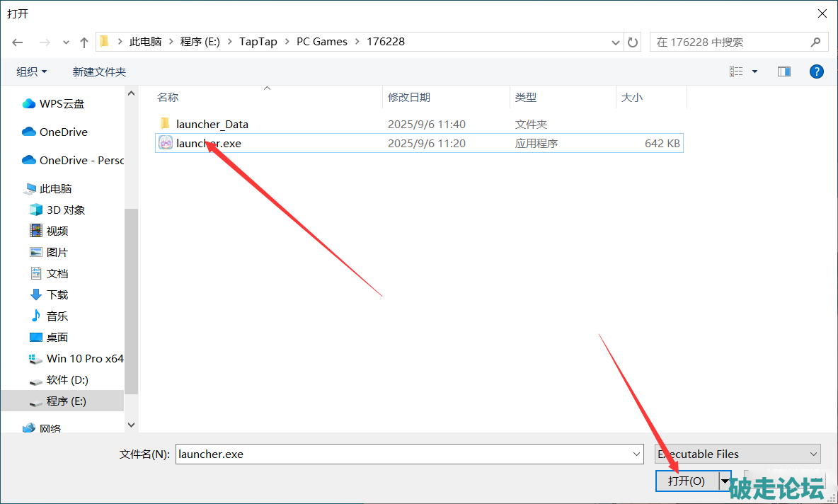Expand the file name history dropdown
Image resolution: width=838 pixels, height=504 pixels.
pyautogui.click(x=636, y=454)
